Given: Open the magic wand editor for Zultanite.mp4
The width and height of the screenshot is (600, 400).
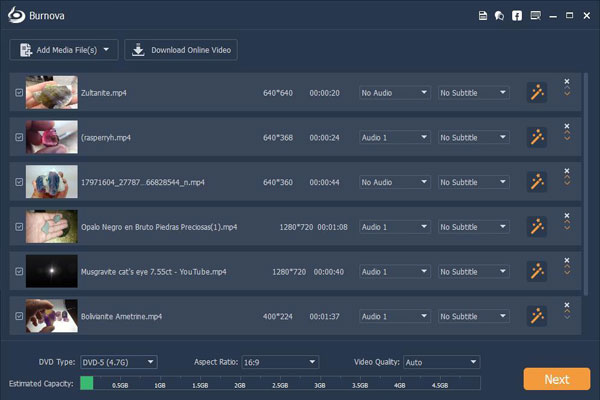Looking at the screenshot, I should 537,93.
